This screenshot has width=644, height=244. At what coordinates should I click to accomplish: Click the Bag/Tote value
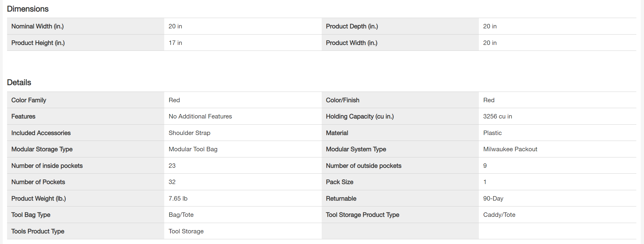181,215
